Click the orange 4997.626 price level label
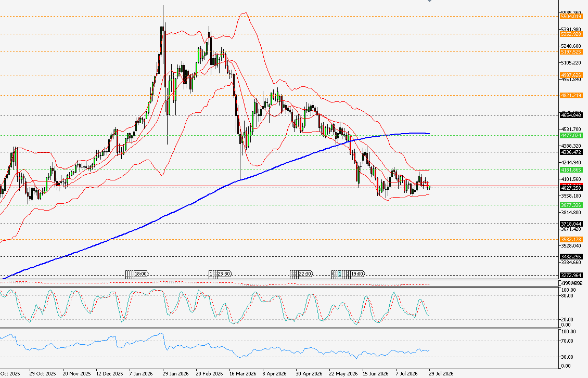588x378 pixels. coord(571,75)
